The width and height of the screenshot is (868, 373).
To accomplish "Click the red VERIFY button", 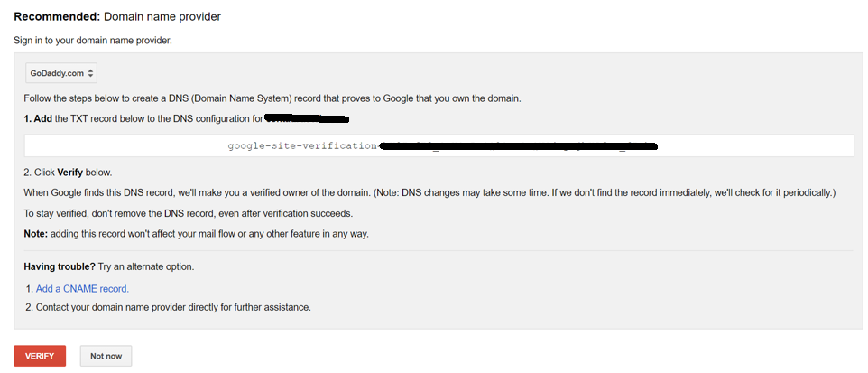I will point(40,356).
